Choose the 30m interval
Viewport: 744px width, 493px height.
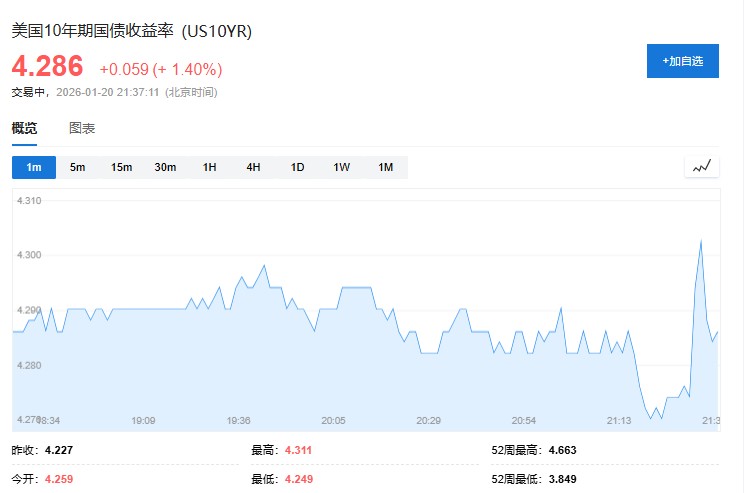point(166,167)
